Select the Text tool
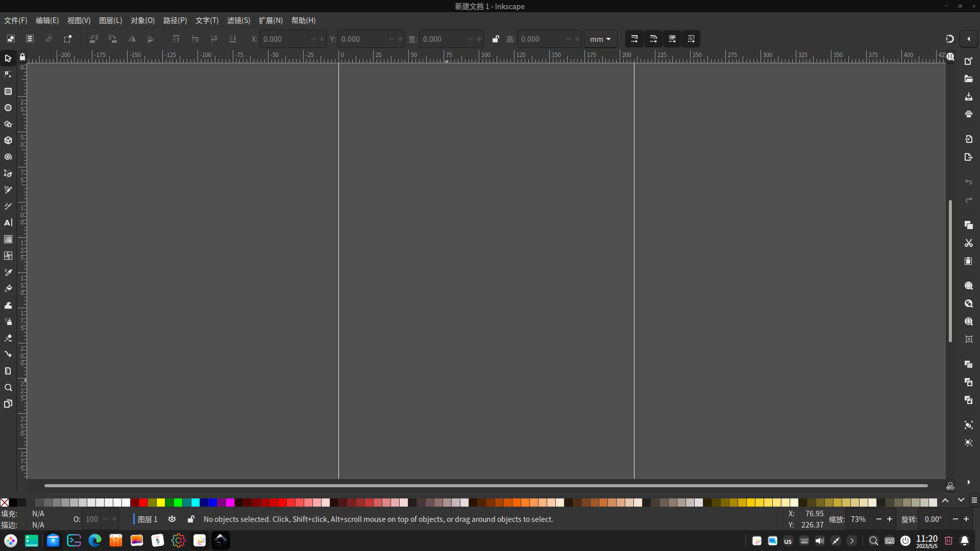 point(8,223)
